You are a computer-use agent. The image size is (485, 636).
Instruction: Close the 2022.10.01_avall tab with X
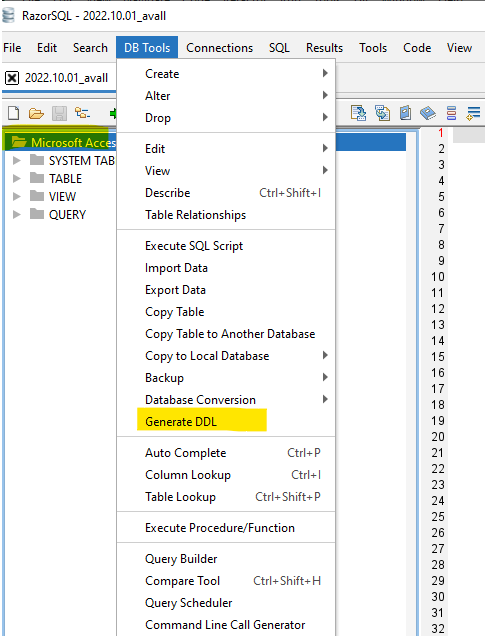[12, 77]
